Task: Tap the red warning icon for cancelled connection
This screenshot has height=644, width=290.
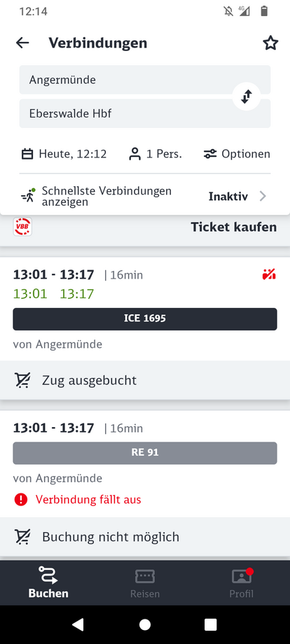Action: [20, 499]
